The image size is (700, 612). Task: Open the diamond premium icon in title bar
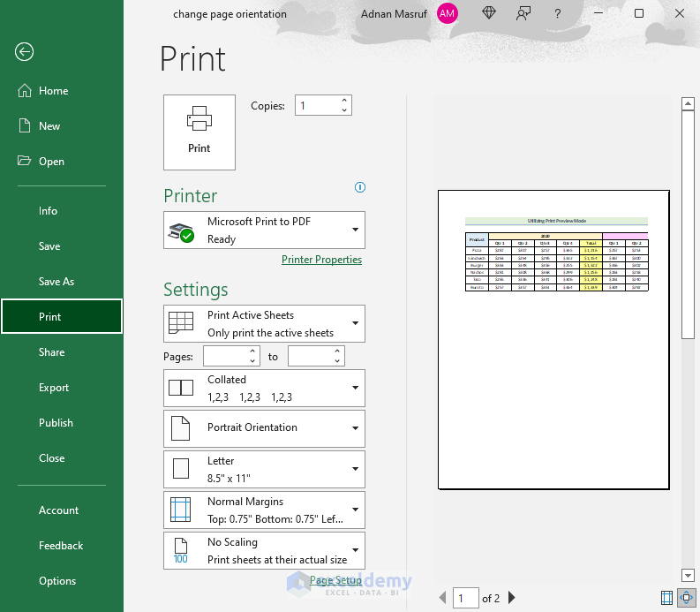[x=489, y=13]
